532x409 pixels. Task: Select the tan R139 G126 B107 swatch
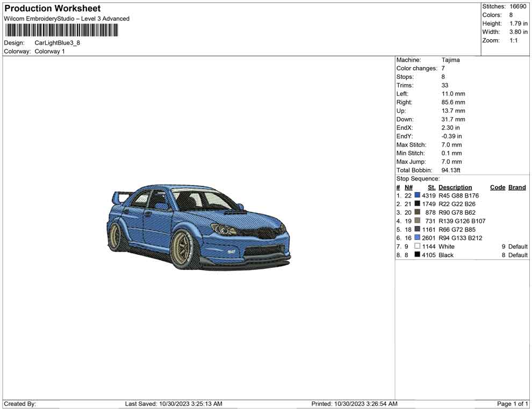(x=418, y=221)
